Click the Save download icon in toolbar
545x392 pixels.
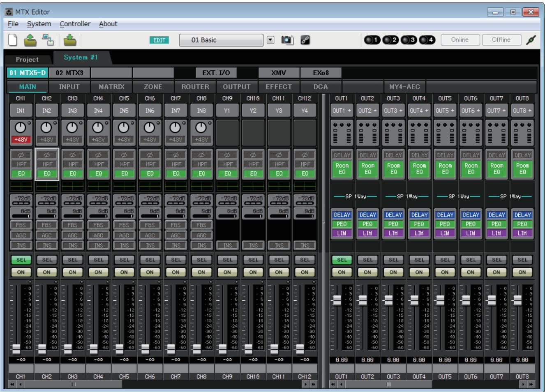70,40
